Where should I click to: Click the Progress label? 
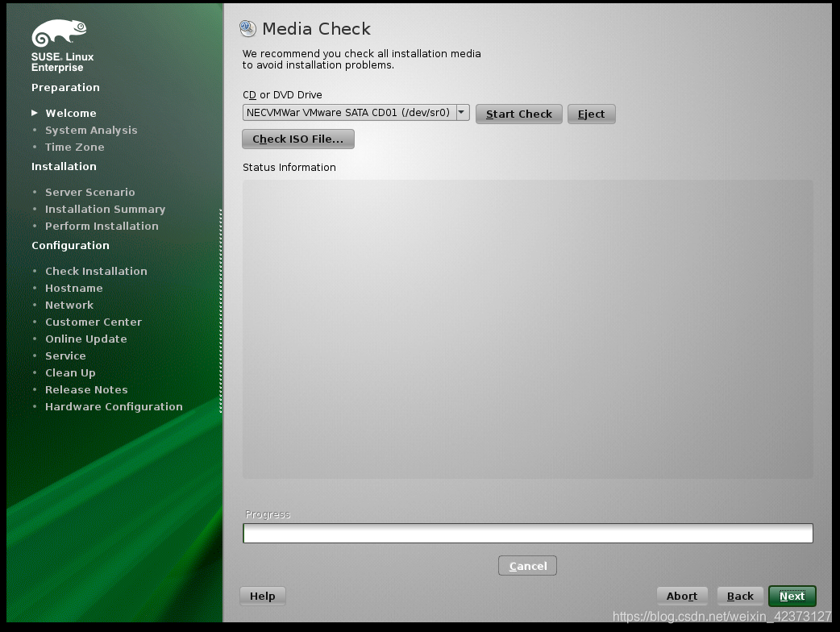[x=268, y=514]
